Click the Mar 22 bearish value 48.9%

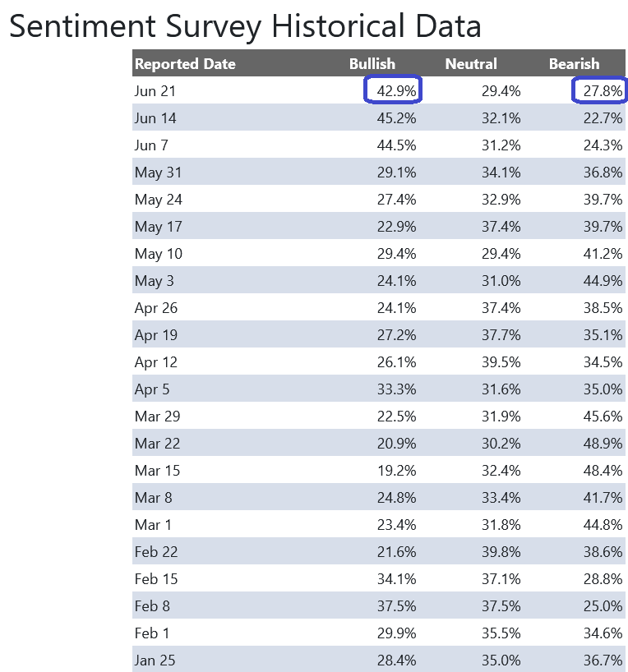pos(603,443)
